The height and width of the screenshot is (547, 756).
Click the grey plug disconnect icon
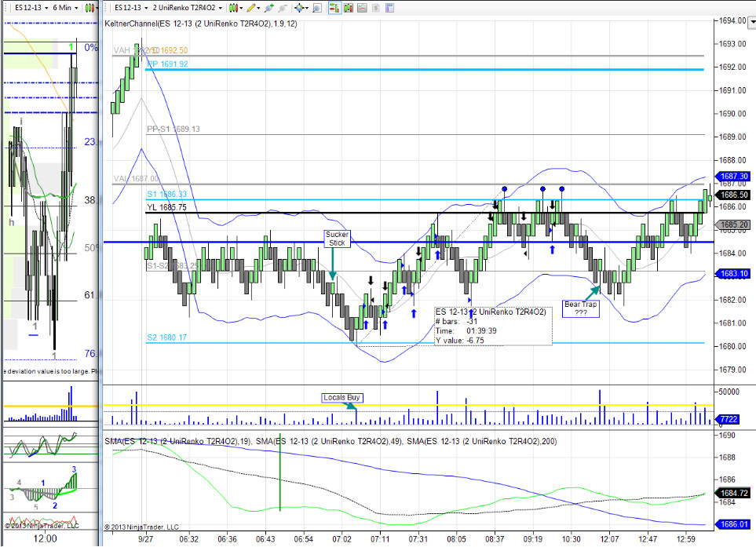(x=283, y=8)
